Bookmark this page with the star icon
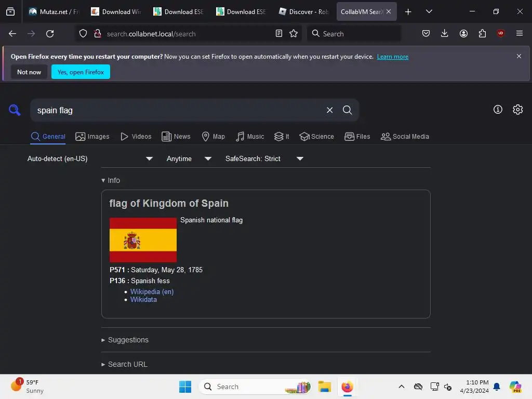Viewport: 532px width, 399px height. pyautogui.click(x=294, y=34)
